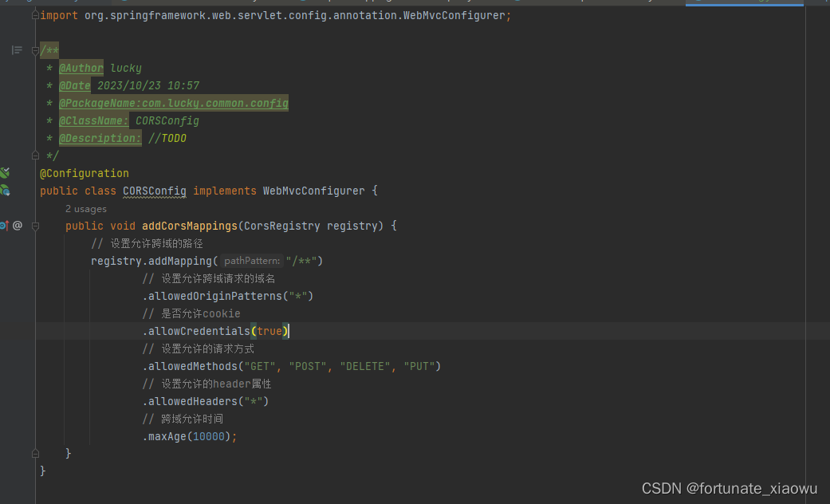Click the overriding method gutter icon beside addCorsMappings

click(x=6, y=225)
